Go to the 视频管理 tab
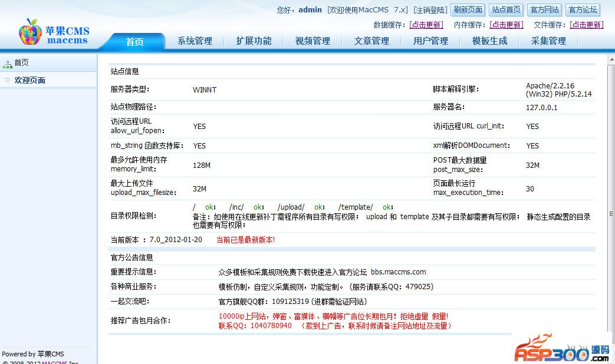 coord(313,41)
